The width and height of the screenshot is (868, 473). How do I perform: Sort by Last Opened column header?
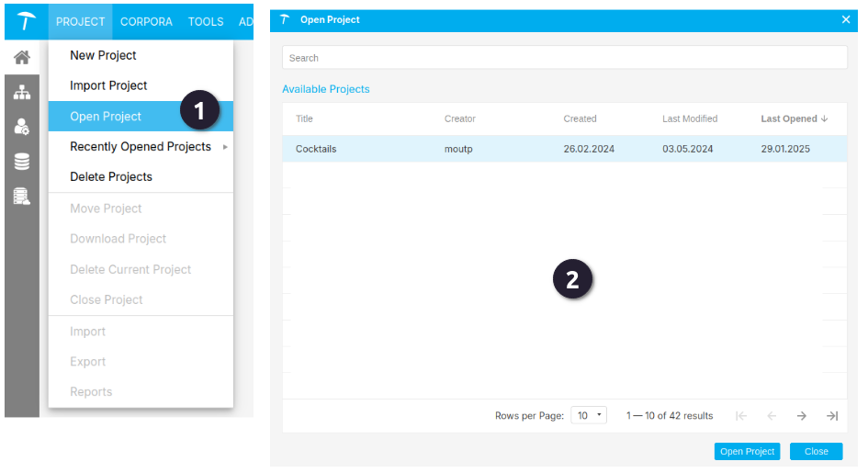[789, 118]
